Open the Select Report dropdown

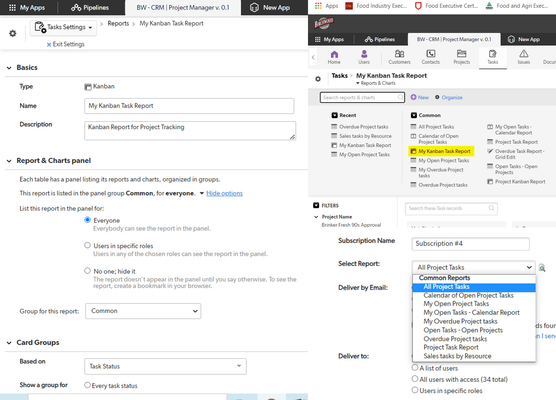point(473,267)
